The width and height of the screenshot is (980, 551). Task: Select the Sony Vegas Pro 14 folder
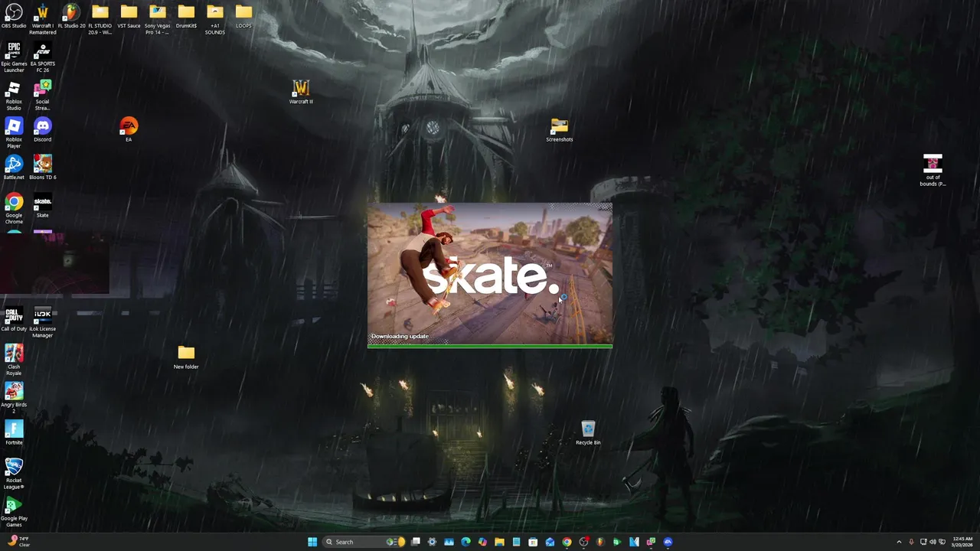coord(157,19)
